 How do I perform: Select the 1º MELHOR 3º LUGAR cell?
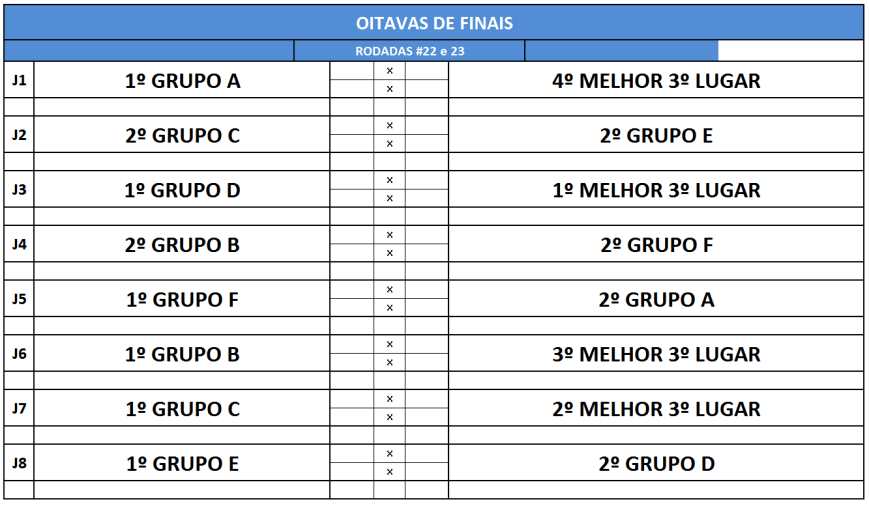655,190
